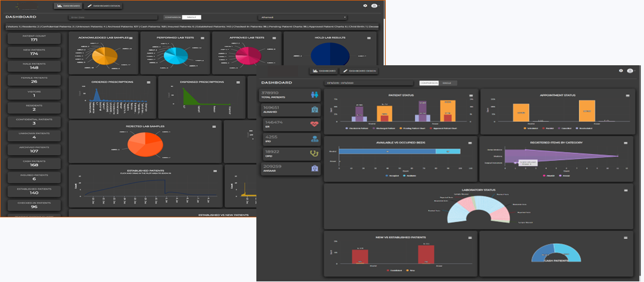Click the ER heartbeat icon
Screen dimensions: 644x282
pyautogui.click(x=315, y=124)
